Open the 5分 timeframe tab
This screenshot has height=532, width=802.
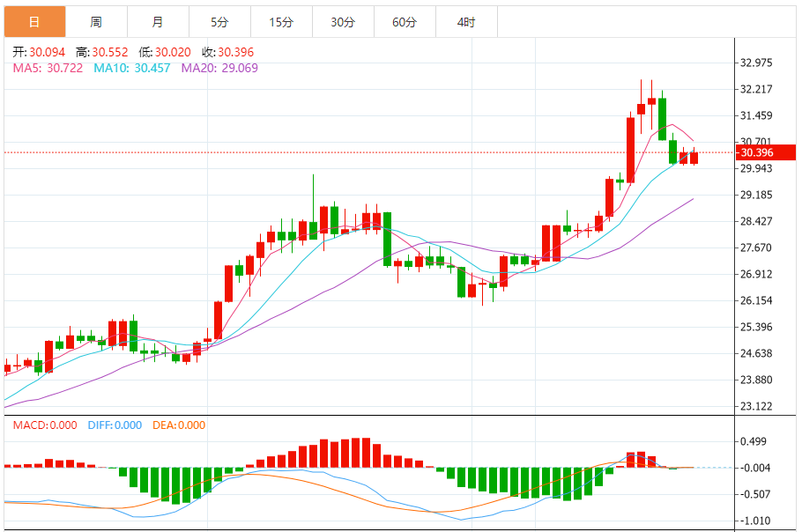click(220, 22)
